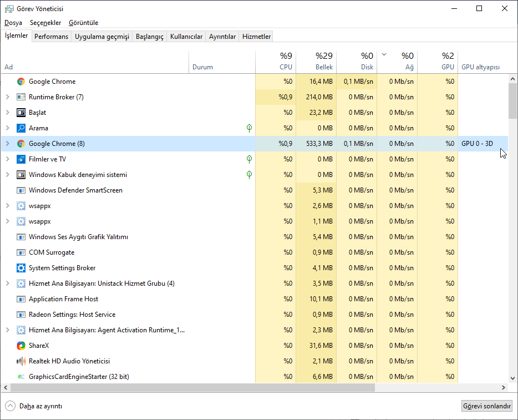Click Radeon Settings: Host Service icon
518x420 pixels.
click(x=21, y=315)
